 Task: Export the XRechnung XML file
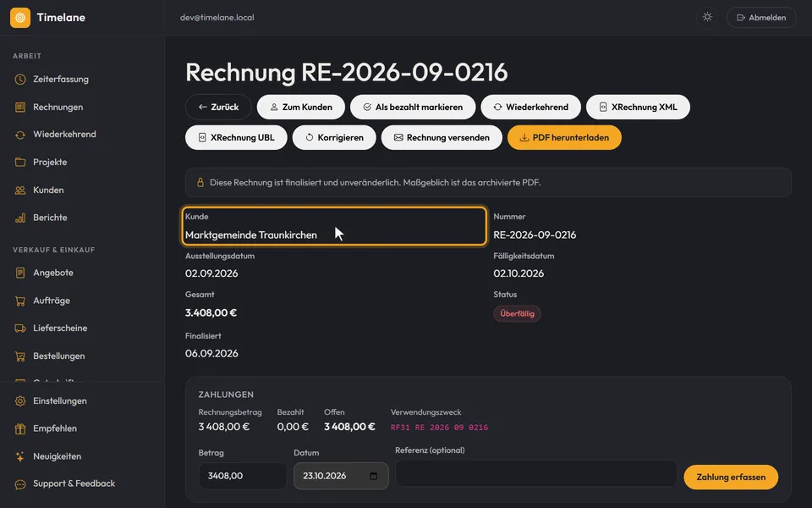[x=638, y=107]
